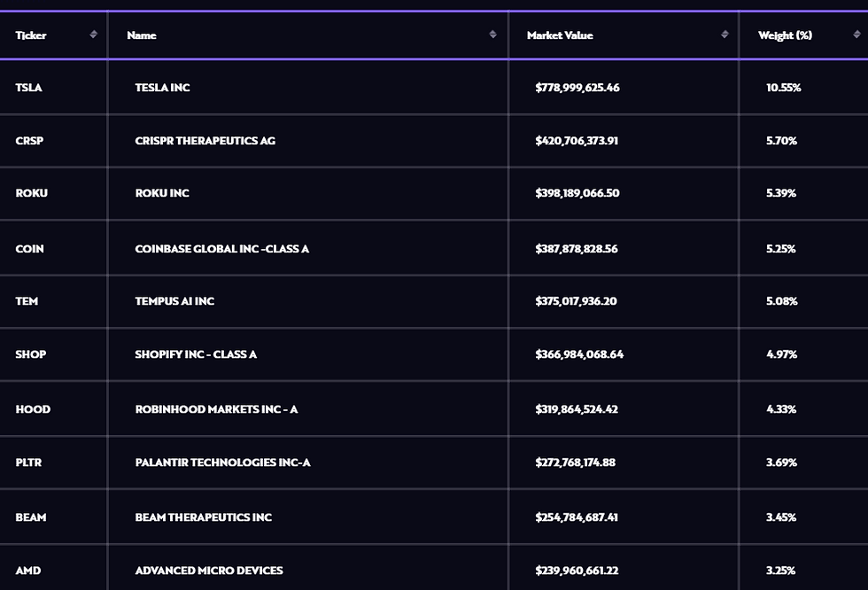This screenshot has width=868, height=590.
Task: Click market value $239,960,661.22
Action: click(577, 571)
